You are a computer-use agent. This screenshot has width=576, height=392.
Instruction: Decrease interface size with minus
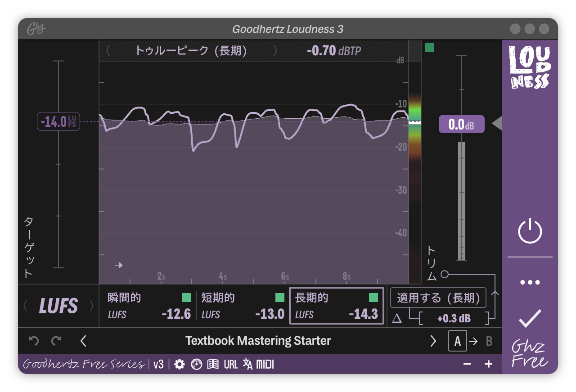click(467, 364)
